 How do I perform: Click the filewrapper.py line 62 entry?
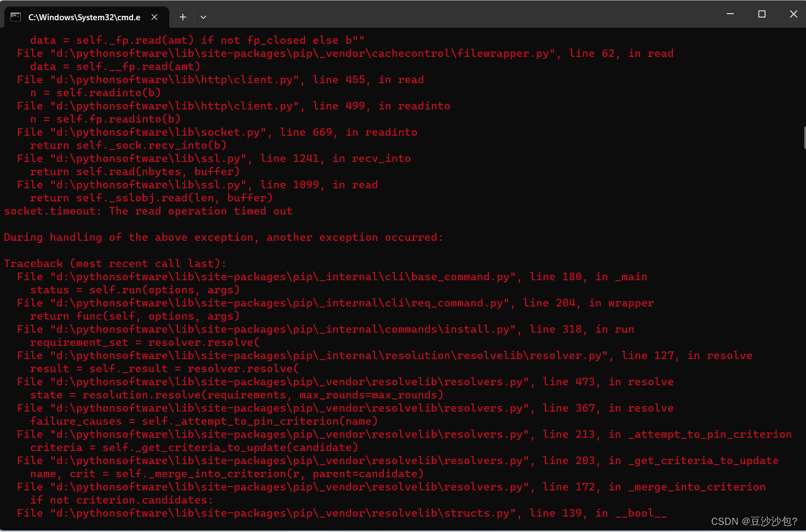(x=345, y=53)
